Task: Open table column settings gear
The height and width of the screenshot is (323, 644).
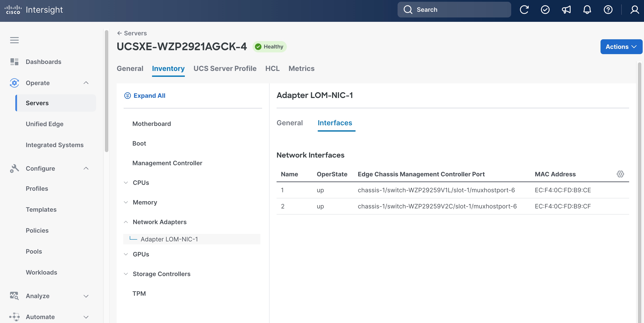Action: pyautogui.click(x=620, y=174)
